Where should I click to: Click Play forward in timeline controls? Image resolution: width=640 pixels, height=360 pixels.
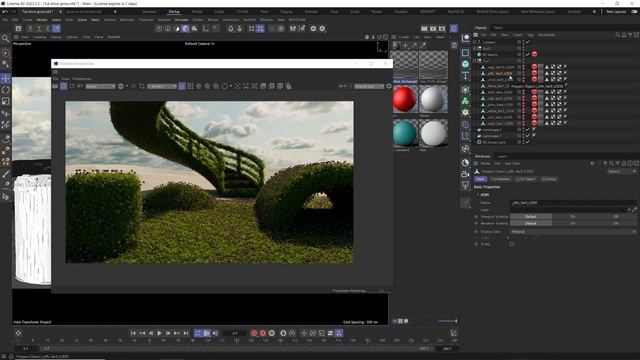(160, 333)
